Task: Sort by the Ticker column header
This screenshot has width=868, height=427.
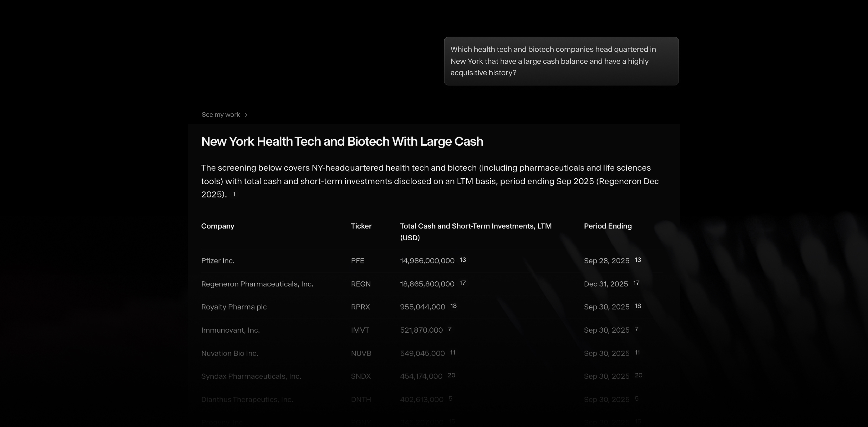Action: 361,226
